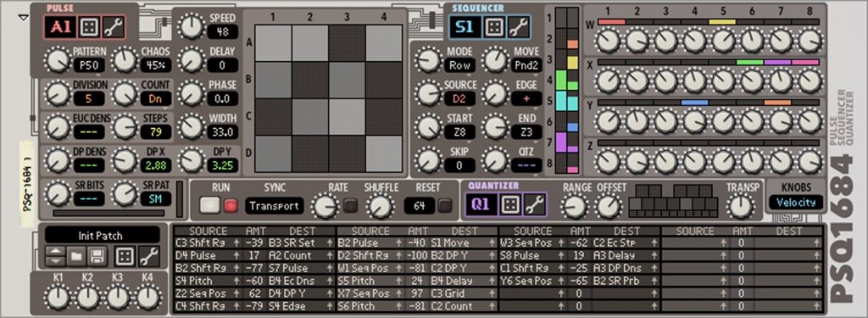This screenshot has width=868, height=318.
Task: Click the STEPS value 79 display
Action: click(x=156, y=131)
